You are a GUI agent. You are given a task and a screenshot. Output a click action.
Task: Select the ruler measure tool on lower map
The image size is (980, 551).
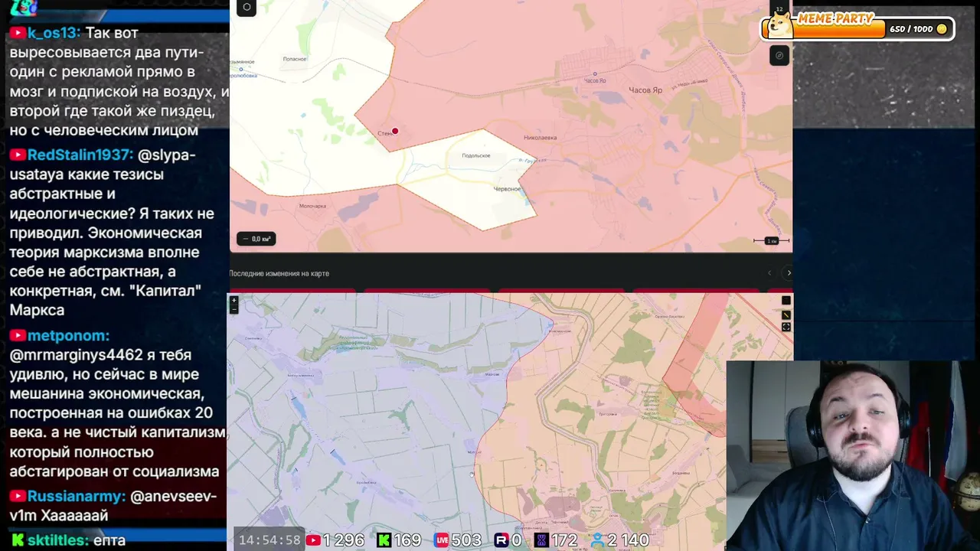(786, 315)
